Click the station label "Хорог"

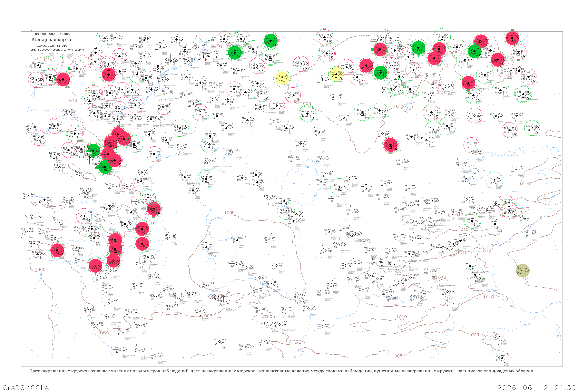pyautogui.click(x=452, y=297)
